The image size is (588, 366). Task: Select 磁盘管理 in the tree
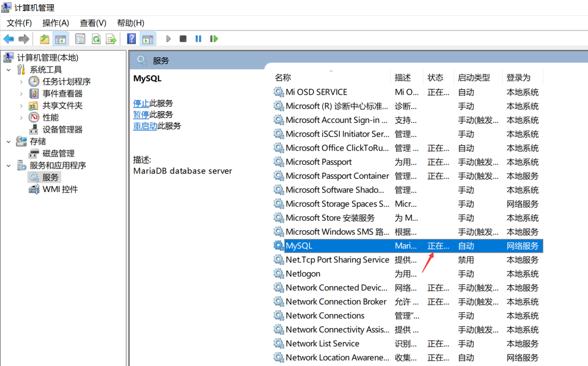tap(59, 154)
